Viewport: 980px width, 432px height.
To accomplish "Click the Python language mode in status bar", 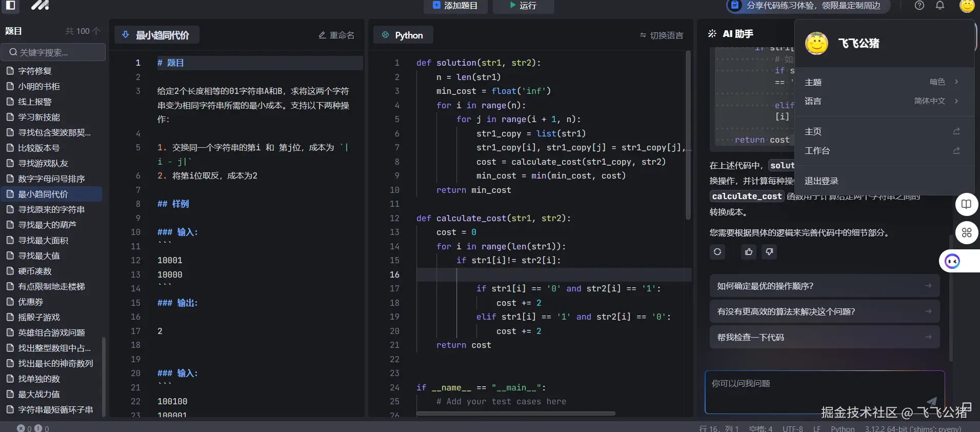I will pos(843,428).
